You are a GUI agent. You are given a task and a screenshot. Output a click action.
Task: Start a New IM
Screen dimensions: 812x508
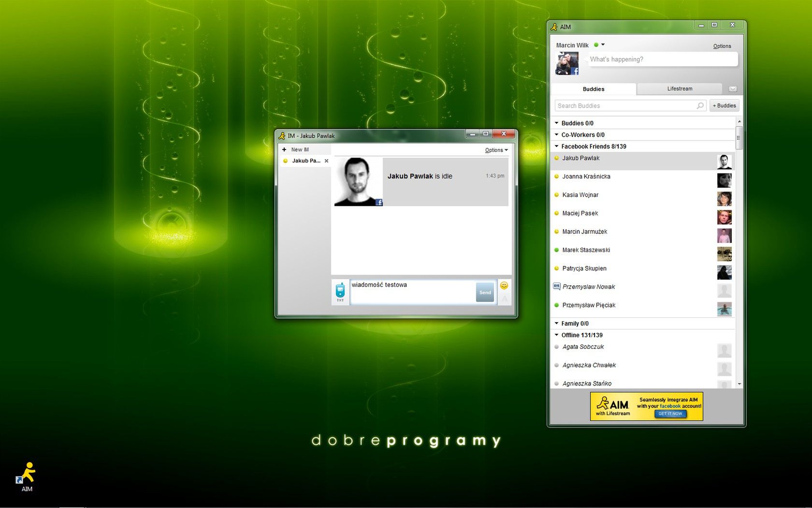[x=300, y=149]
